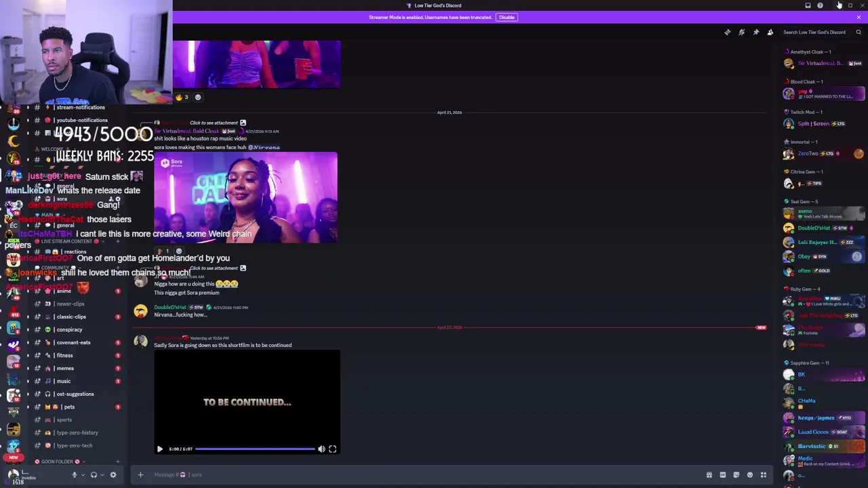Open the GIF picker
The width and height of the screenshot is (868, 488).
click(723, 474)
